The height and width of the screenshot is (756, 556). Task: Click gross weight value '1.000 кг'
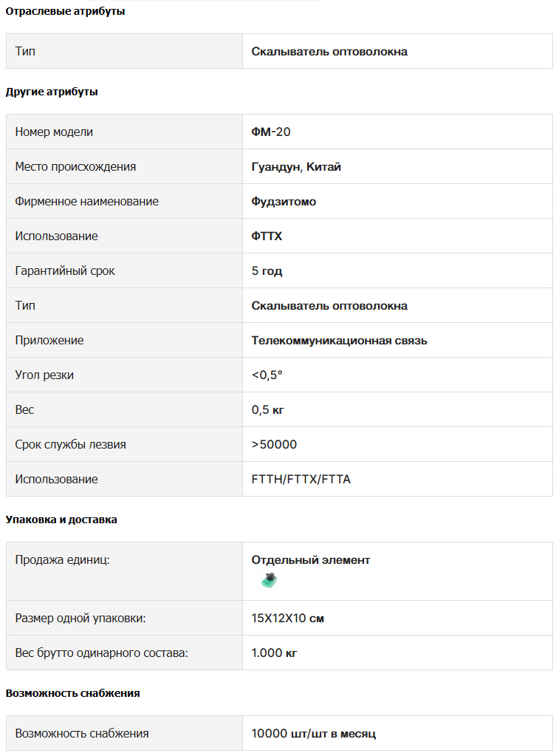point(274,653)
